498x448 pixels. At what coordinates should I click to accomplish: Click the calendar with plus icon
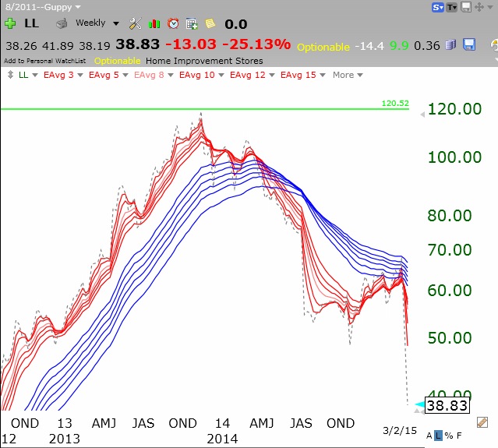(192, 24)
